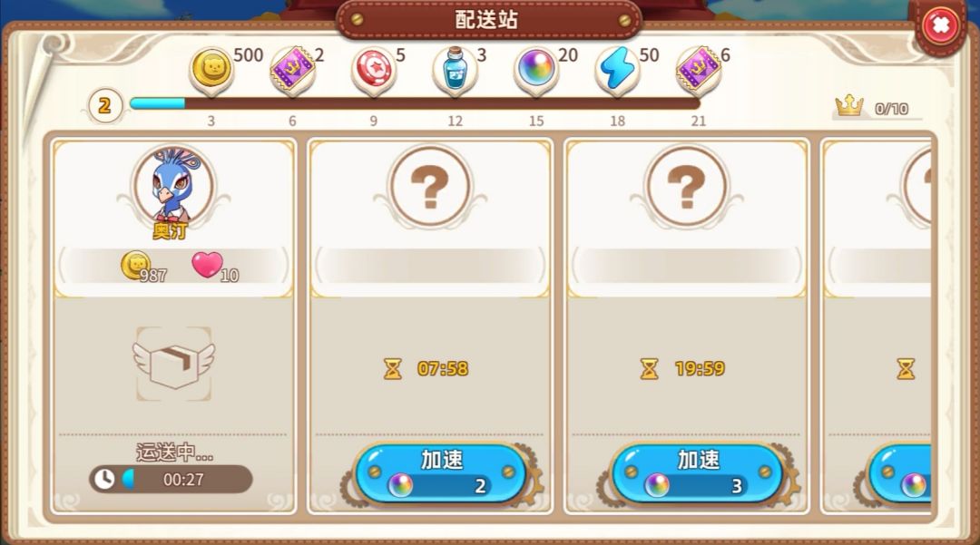This screenshot has width=980, height=545.
Task: Click the blue delivery progress bar
Action: point(414,103)
